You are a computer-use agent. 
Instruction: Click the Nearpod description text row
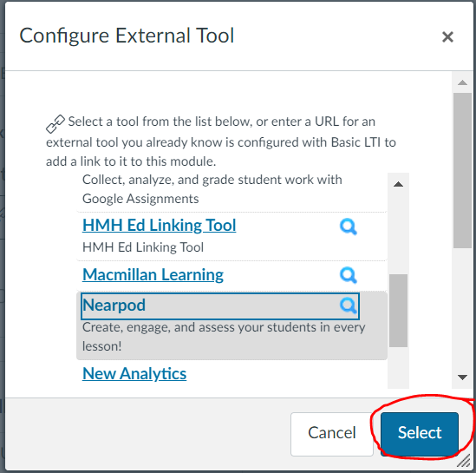(x=224, y=337)
